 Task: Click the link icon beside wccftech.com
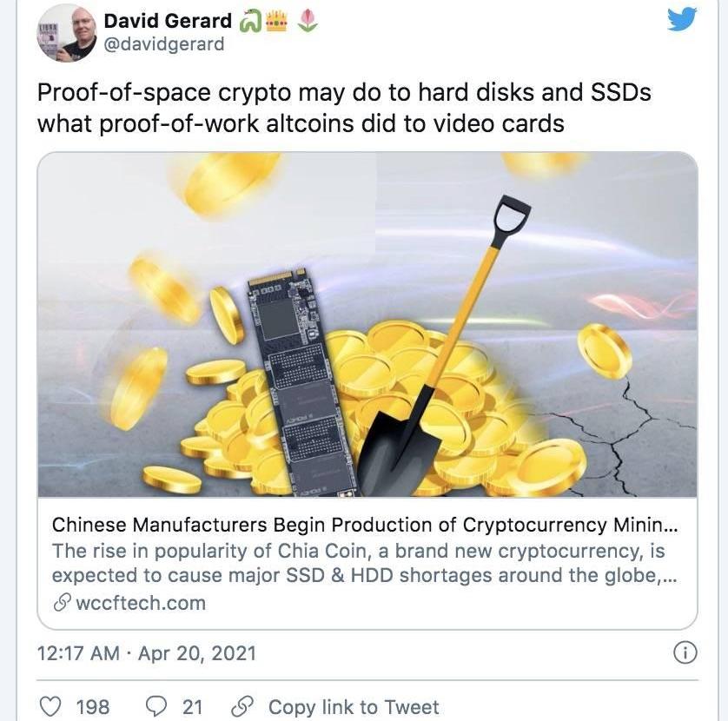(62, 603)
